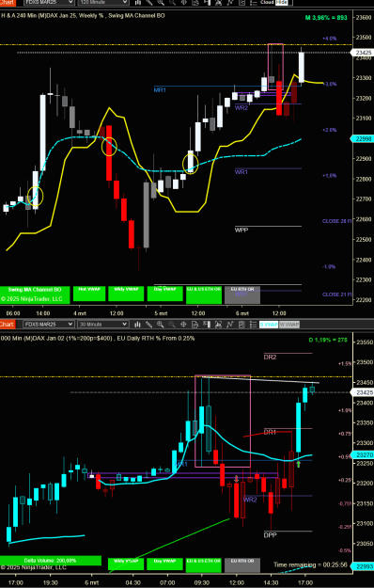This screenshot has width=374, height=588.
Task: Activate crosshair pointer in upper chart toolbar
Action: pos(183,2)
